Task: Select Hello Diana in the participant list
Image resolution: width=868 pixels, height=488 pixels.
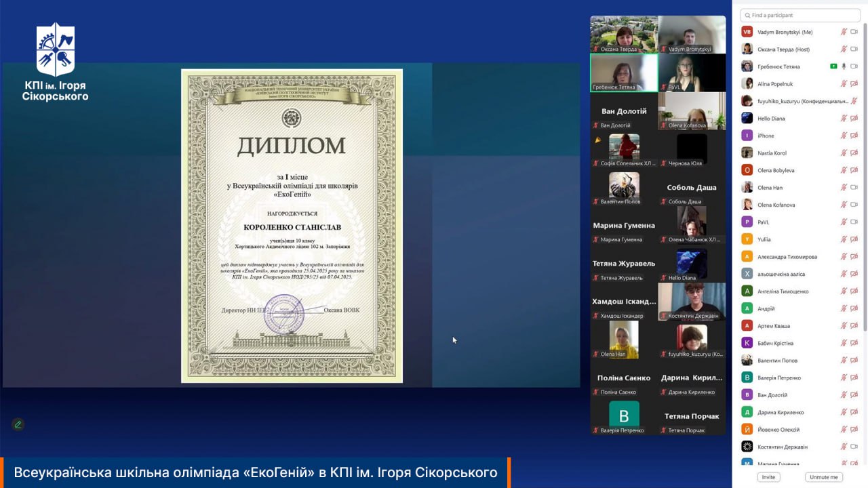Action: pyautogui.click(x=771, y=119)
